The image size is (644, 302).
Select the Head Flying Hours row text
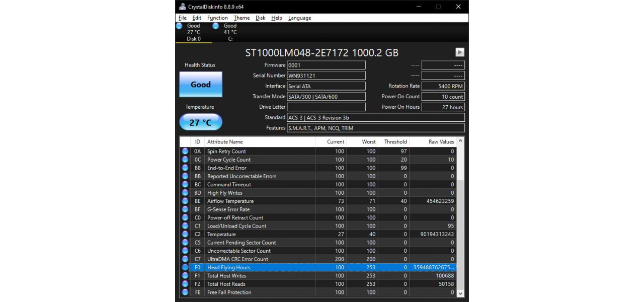(x=228, y=267)
